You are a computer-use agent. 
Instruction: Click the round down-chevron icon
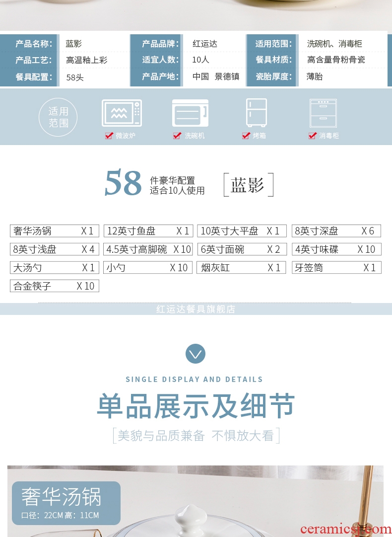(x=196, y=353)
